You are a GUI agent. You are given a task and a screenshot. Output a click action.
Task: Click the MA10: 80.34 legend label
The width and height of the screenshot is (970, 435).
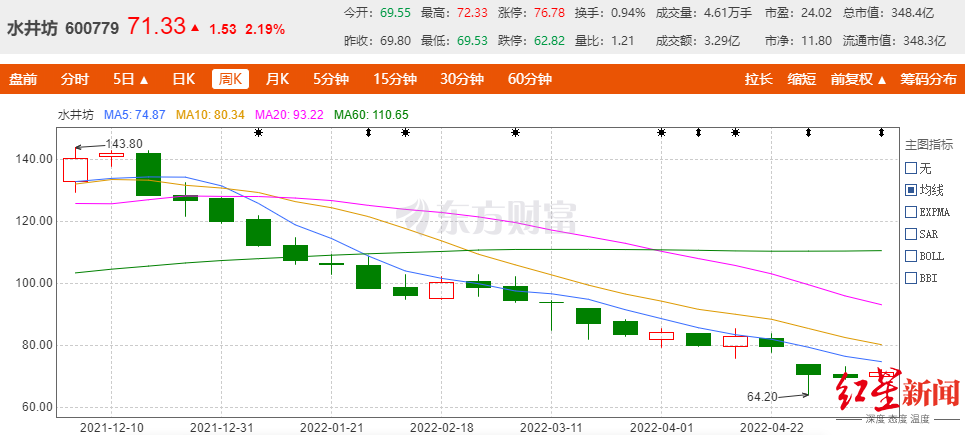210,114
